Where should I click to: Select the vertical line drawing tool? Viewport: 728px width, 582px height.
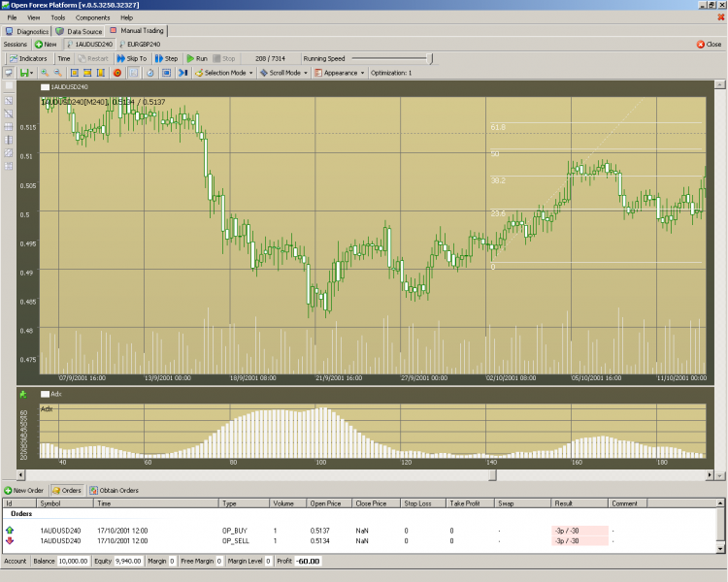point(9,140)
